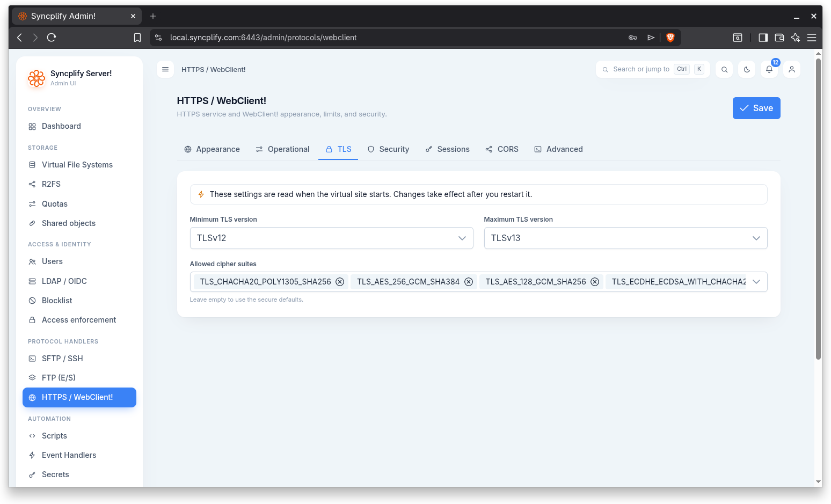Remove TLS_AES_256_GCM_SHA384 cipher suite

[469, 282]
